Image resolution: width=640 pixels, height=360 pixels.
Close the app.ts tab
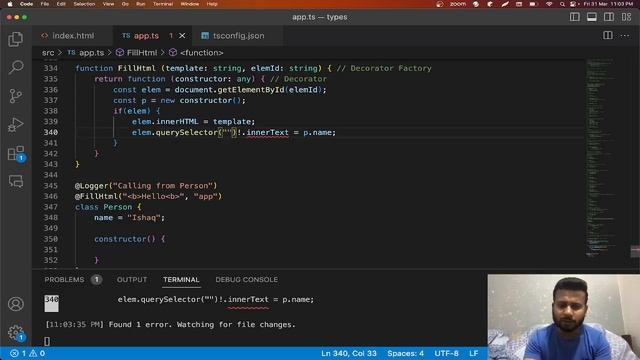tap(182, 36)
